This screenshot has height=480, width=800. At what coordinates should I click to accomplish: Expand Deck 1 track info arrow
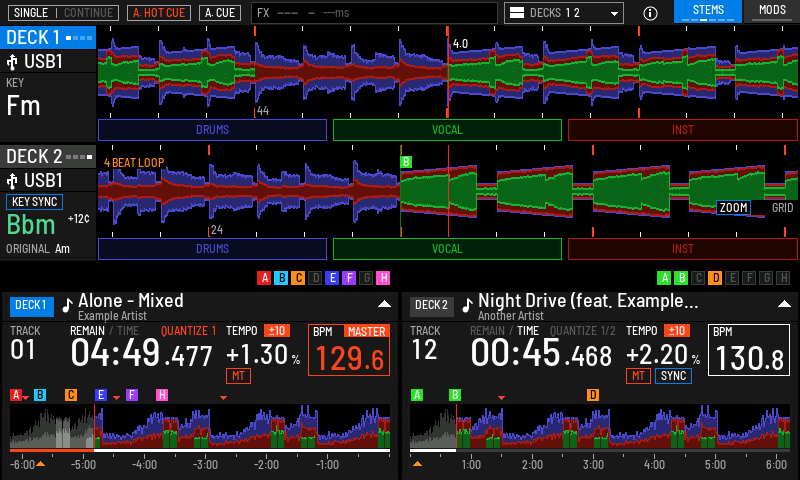[x=384, y=304]
